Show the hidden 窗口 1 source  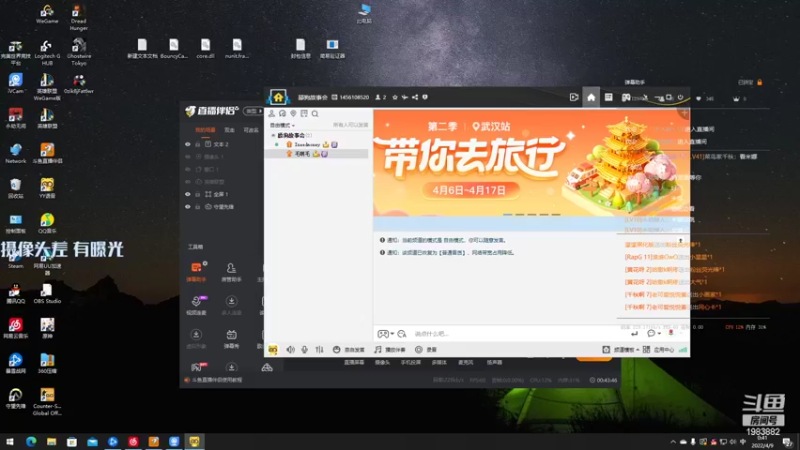(188, 169)
